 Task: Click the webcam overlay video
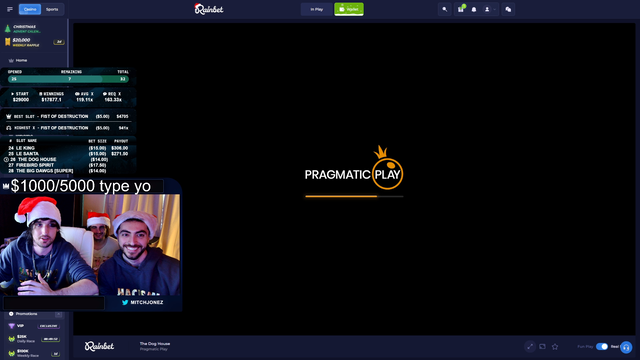tap(90, 244)
